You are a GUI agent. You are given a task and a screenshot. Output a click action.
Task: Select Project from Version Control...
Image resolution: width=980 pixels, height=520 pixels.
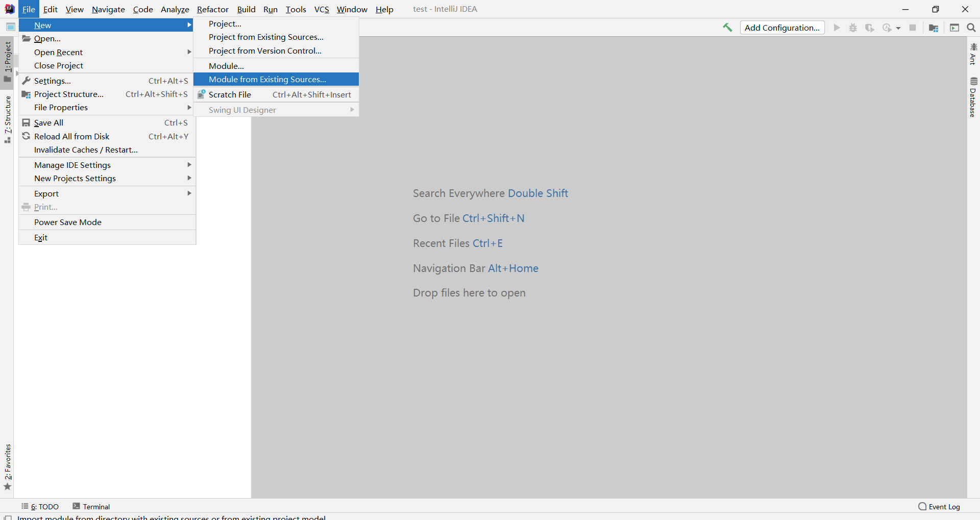pyautogui.click(x=276, y=51)
